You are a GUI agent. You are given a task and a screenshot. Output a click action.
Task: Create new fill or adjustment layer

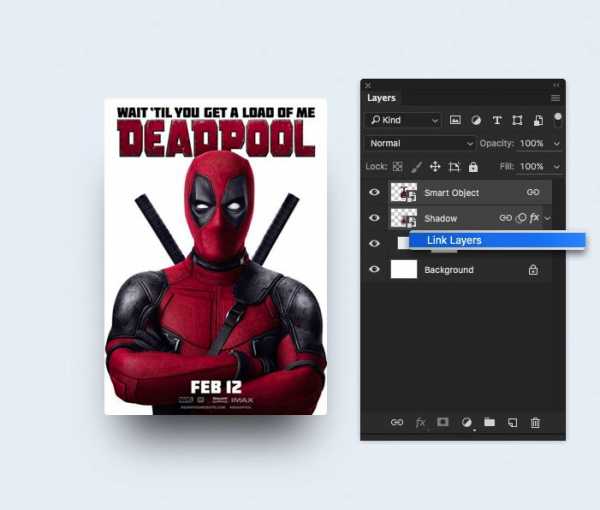coord(466,423)
